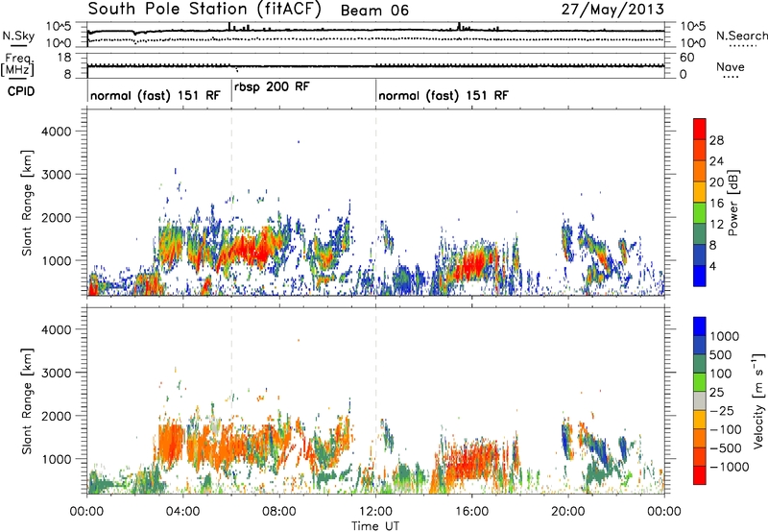Click the 'Time UT' axis title
The height and width of the screenshot is (532, 768).
click(x=375, y=526)
